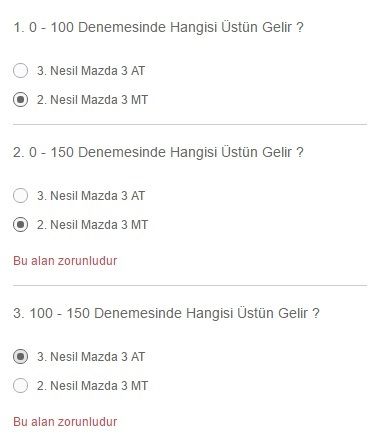Pick 2. Nesil Mazda 3 MT radio for 100 - 150 question
This screenshot has width=370, height=444.
(x=20, y=386)
